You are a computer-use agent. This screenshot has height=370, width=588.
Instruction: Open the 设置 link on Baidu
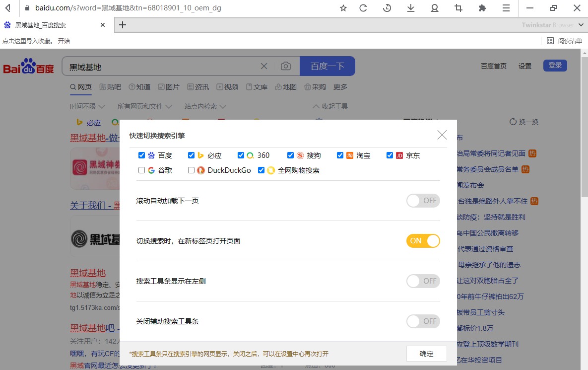pyautogui.click(x=525, y=66)
